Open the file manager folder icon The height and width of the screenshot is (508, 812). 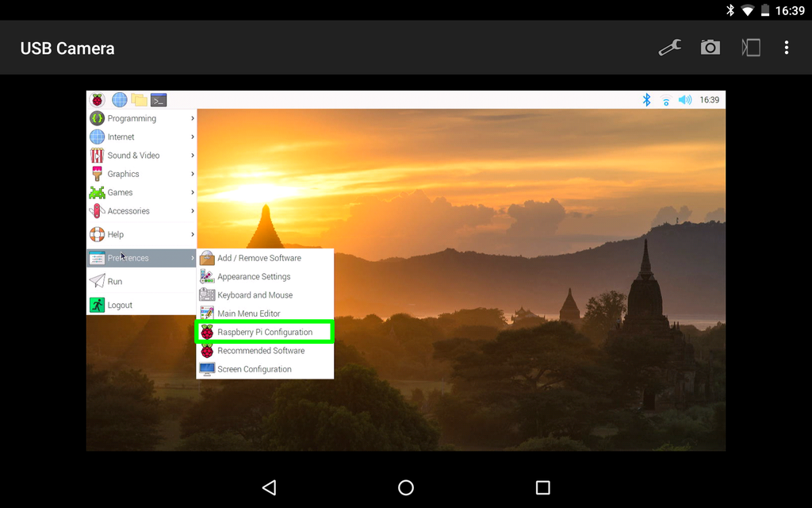pos(138,99)
